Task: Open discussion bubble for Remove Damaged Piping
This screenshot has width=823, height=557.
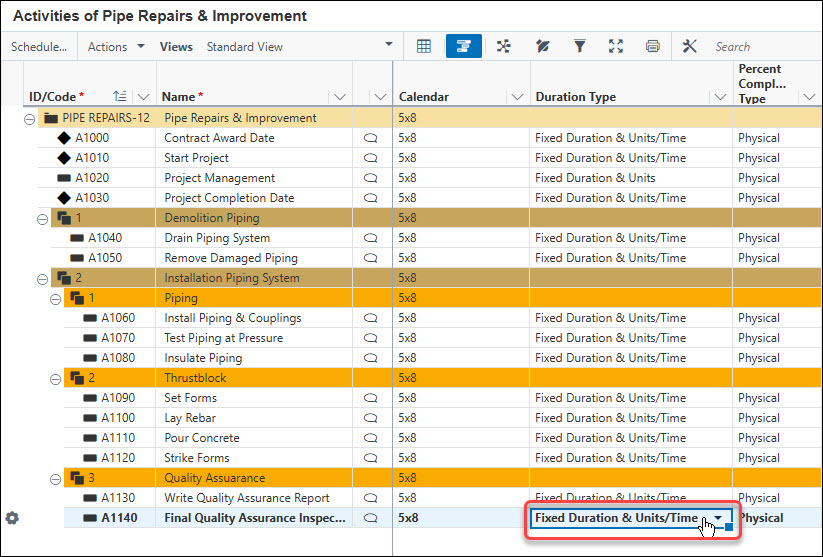Action: point(371,258)
